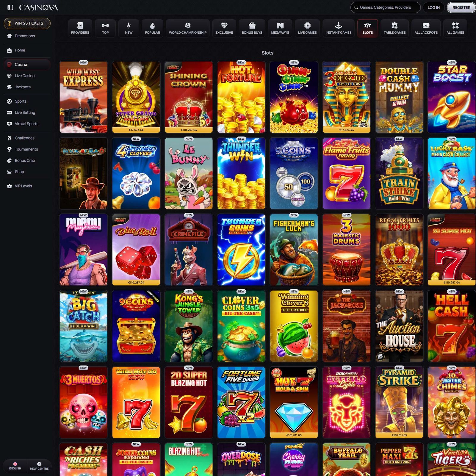Open the English language selector

(15, 466)
